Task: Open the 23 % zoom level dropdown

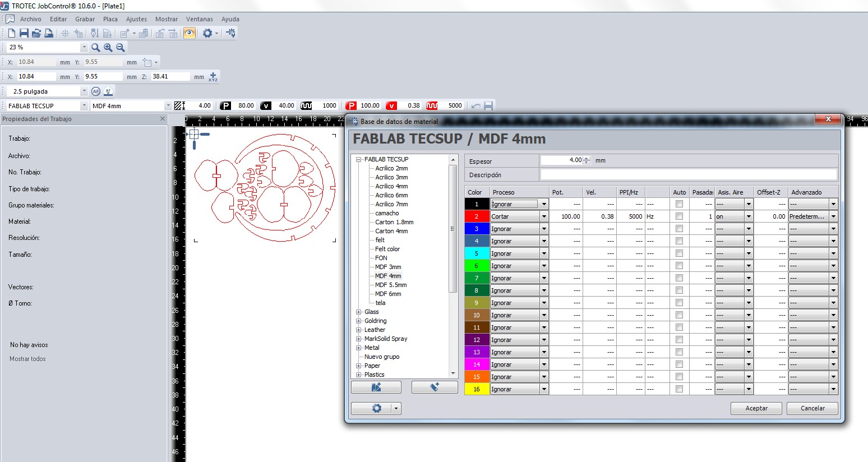Action: 84,48
